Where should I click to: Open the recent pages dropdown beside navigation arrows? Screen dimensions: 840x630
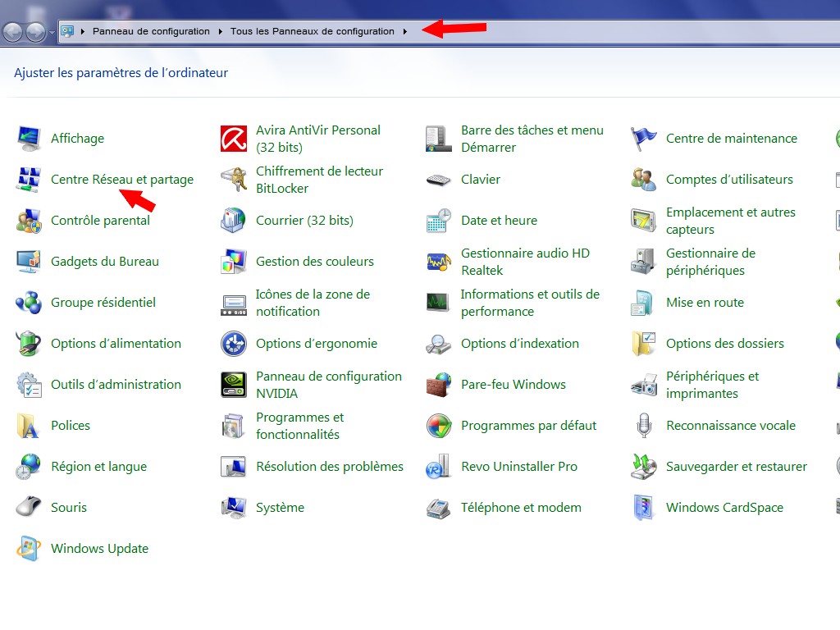[52, 32]
